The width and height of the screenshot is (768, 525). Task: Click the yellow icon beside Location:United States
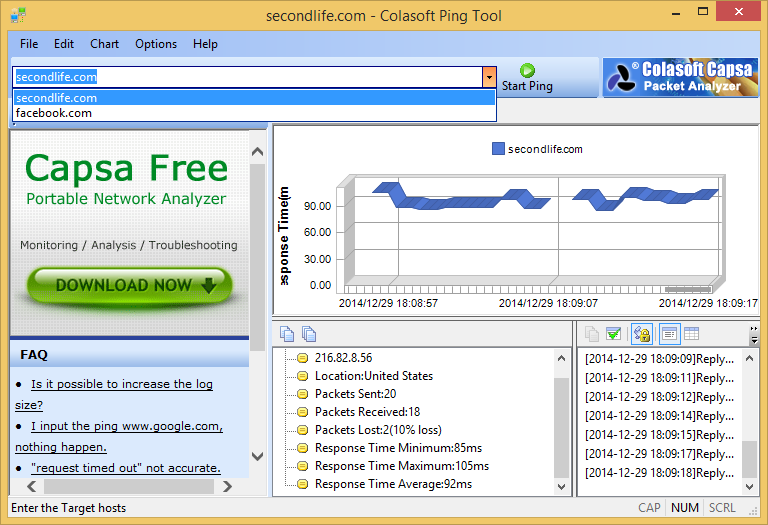point(303,376)
